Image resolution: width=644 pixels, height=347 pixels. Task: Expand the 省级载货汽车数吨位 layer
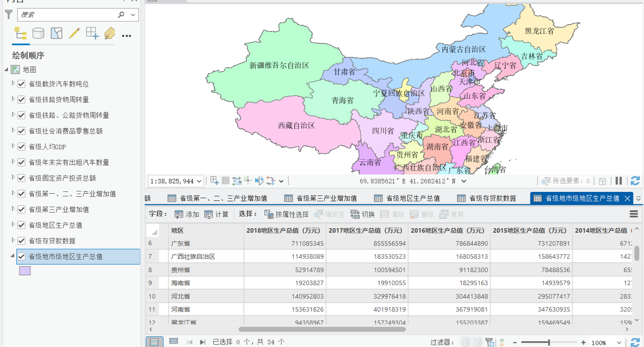point(13,83)
